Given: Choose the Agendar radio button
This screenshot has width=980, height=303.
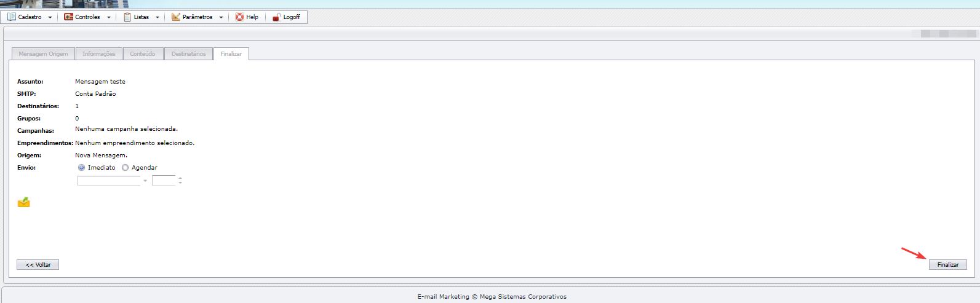Looking at the screenshot, I should click(x=125, y=168).
